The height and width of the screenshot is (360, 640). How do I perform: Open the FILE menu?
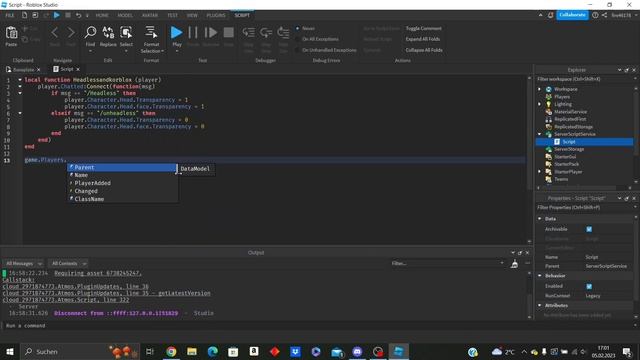click(10, 15)
